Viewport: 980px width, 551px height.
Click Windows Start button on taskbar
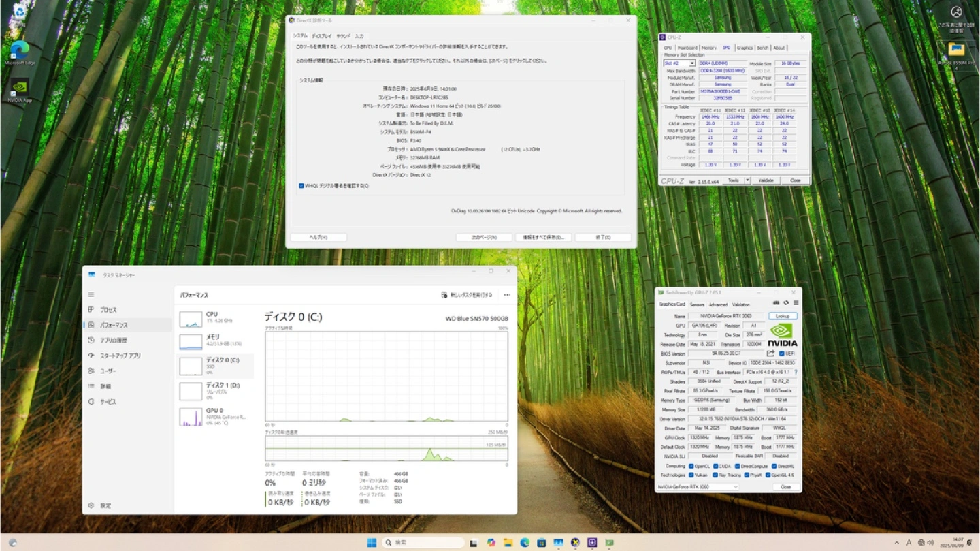(372, 543)
